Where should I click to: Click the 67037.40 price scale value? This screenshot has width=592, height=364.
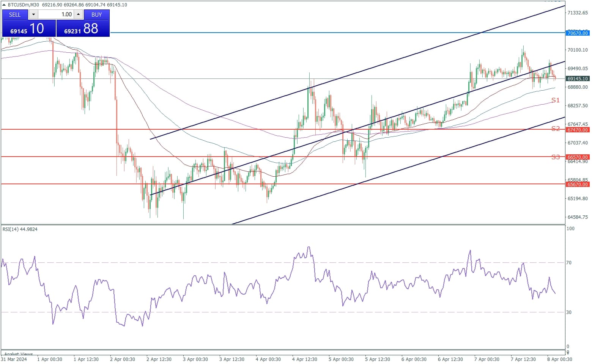pos(578,143)
